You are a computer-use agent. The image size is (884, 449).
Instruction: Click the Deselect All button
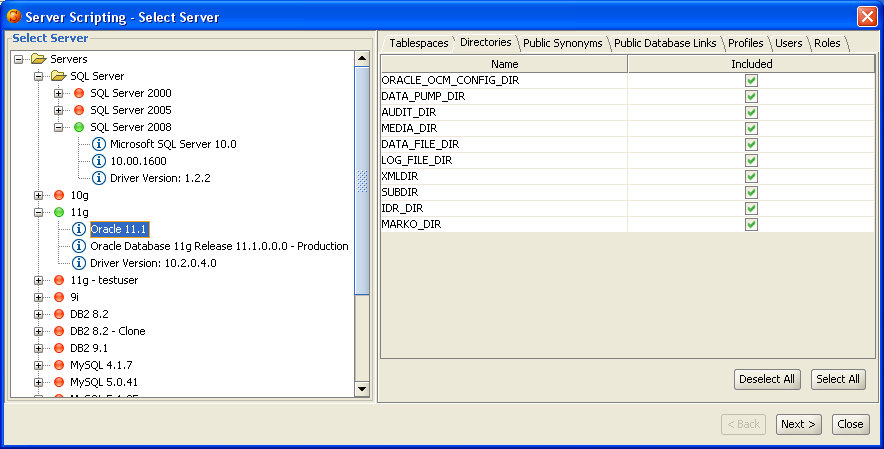click(767, 379)
